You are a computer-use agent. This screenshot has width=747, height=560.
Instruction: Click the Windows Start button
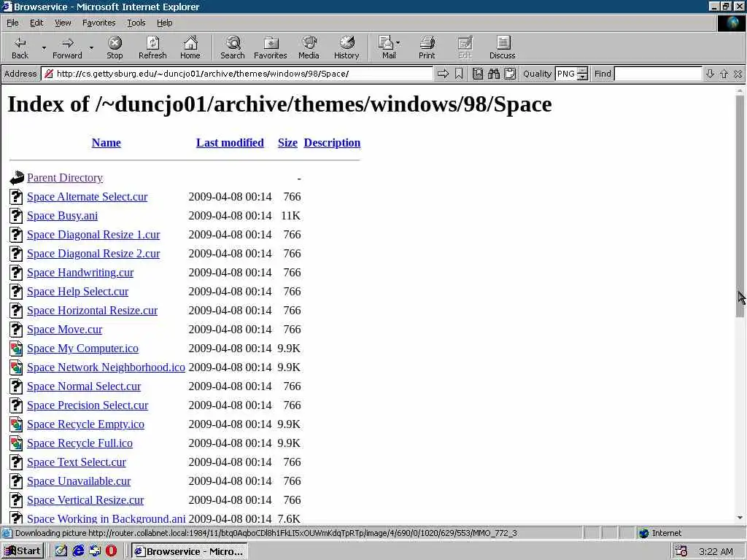point(23,551)
